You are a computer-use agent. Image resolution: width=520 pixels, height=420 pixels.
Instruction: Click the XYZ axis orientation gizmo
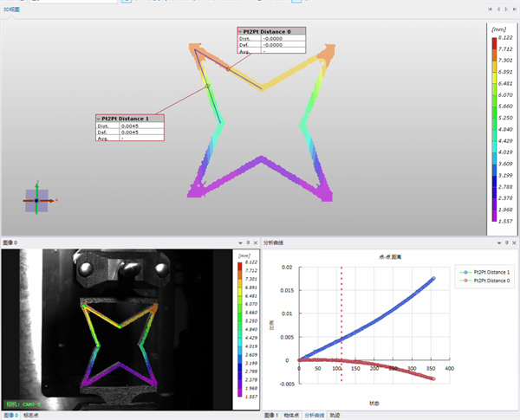tap(36, 201)
